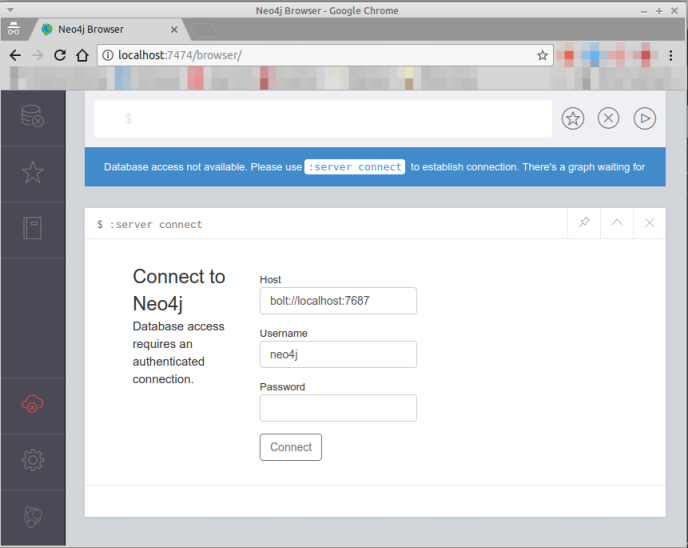Save query as favorite with star button
The height and width of the screenshot is (548, 688).
573,118
